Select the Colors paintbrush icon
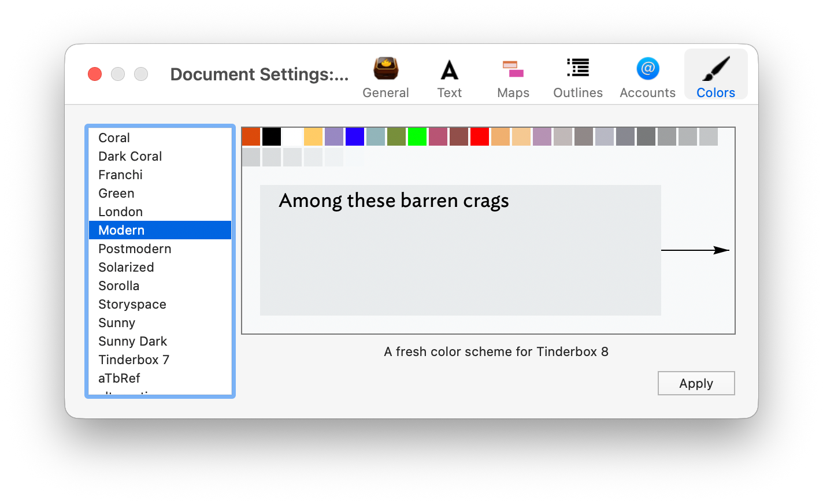Viewport: 823px width, 504px height. pyautogui.click(x=716, y=69)
